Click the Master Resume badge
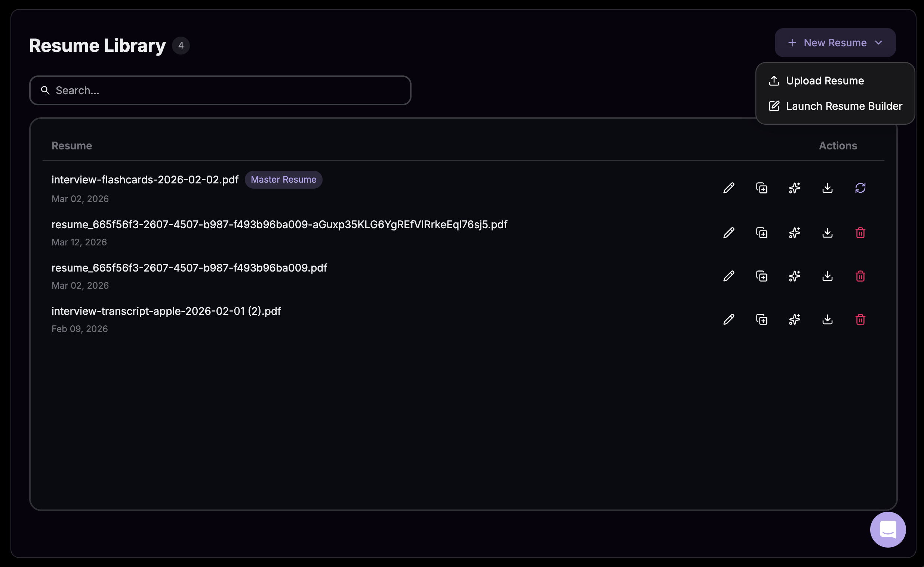This screenshot has width=924, height=567. tap(284, 179)
